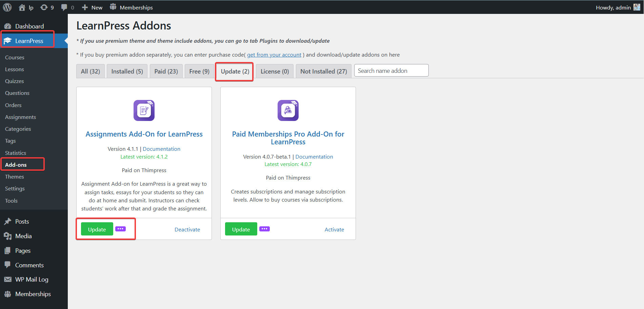Open Courses in the LearnPress submenu

(x=15, y=57)
